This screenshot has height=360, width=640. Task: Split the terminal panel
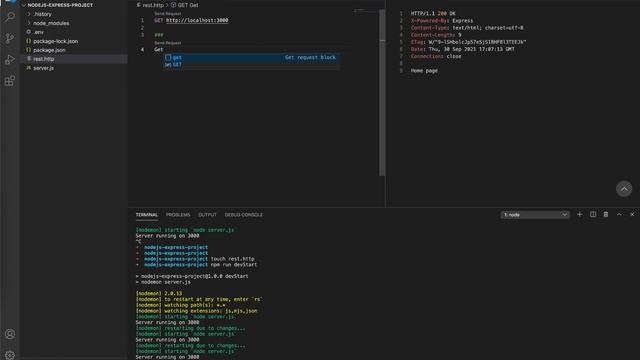pos(593,214)
